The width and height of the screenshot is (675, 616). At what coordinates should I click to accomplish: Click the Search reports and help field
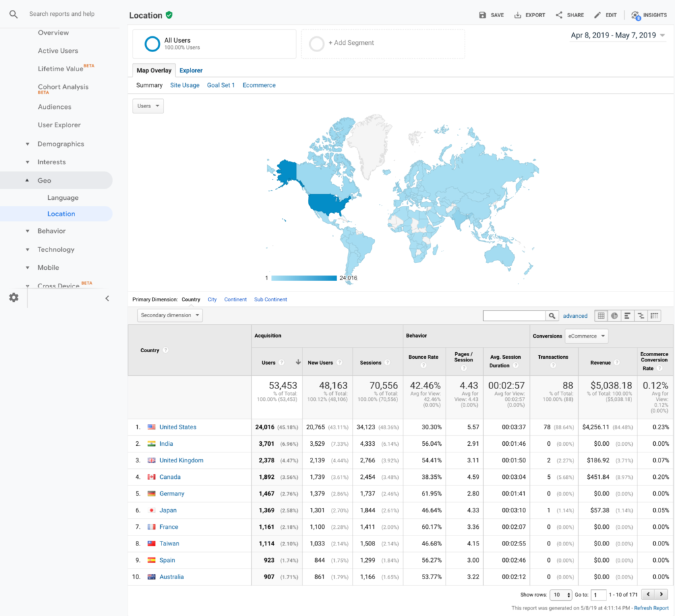point(62,14)
